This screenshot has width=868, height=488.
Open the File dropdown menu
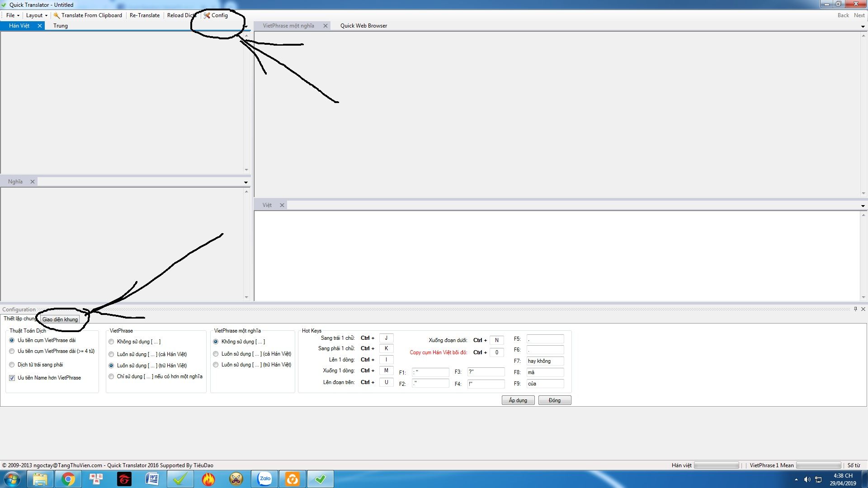12,15
